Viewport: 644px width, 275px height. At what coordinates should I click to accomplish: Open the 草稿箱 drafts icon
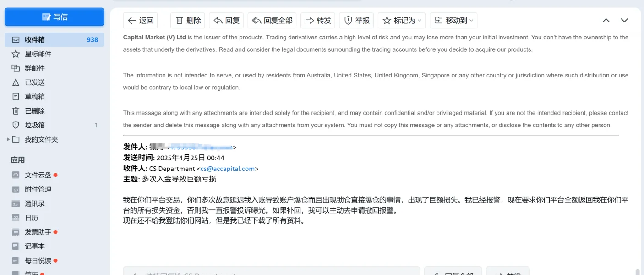click(16, 97)
